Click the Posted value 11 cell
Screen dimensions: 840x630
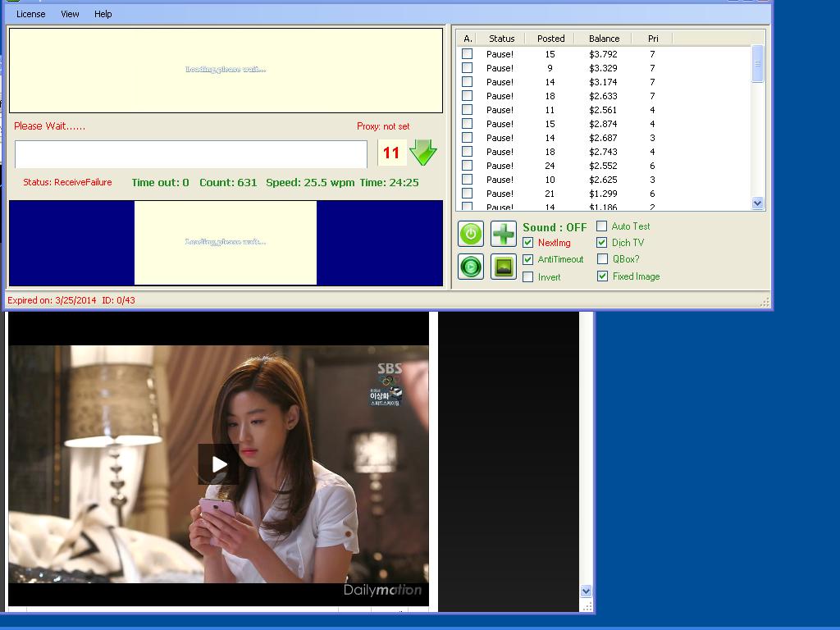click(550, 110)
